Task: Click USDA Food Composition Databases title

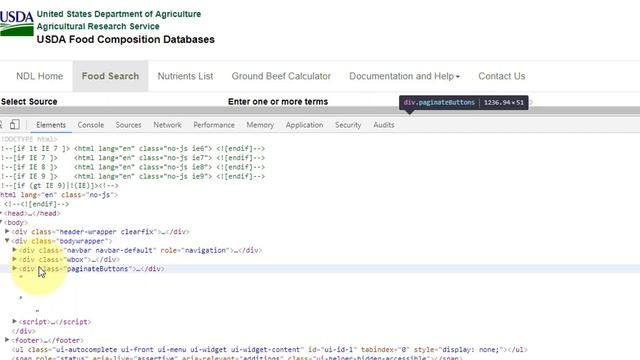Action: point(126,40)
